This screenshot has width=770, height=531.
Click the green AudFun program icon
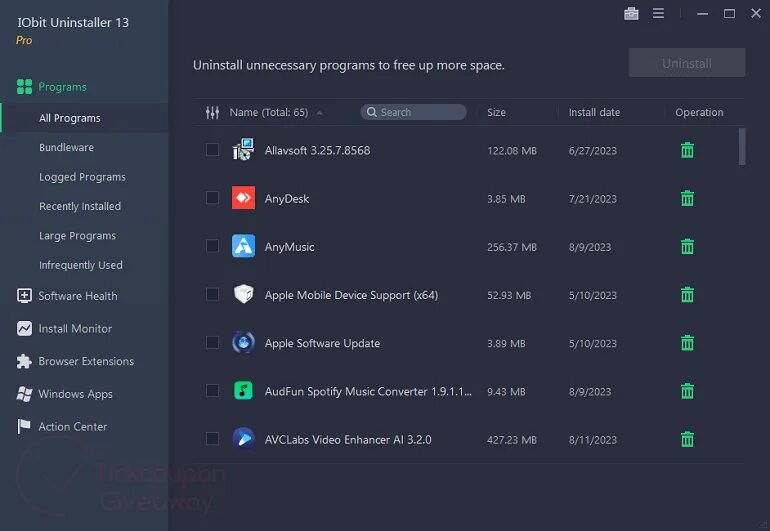pyautogui.click(x=243, y=391)
